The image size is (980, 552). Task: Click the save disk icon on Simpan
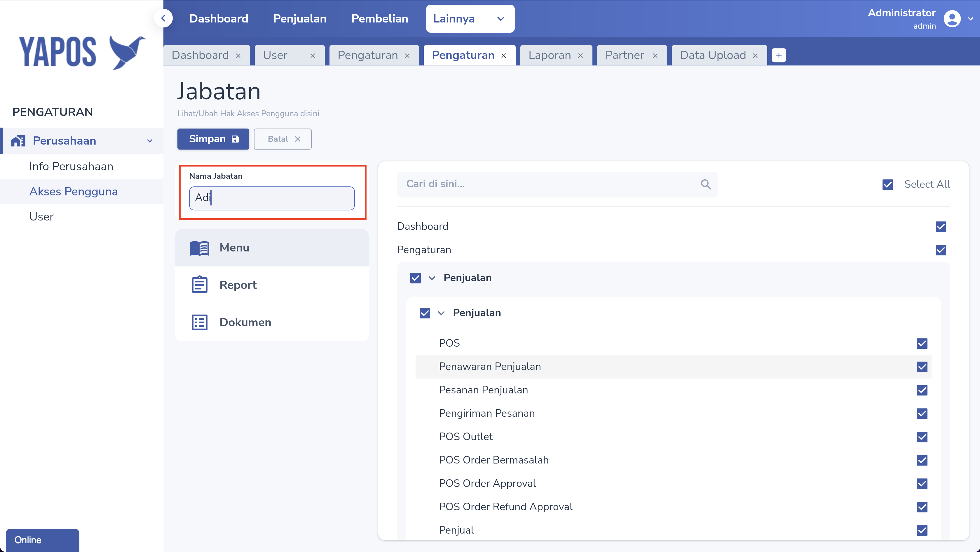(236, 139)
